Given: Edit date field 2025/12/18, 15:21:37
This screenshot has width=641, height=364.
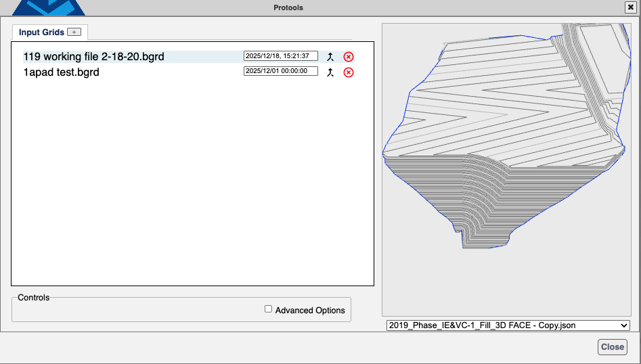Looking at the screenshot, I should 280,56.
